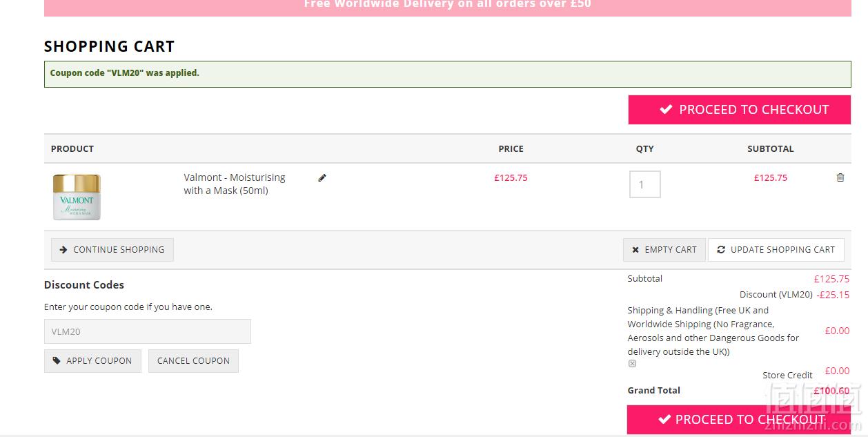Click the Shipping & Handling £0.00 amount
Viewport: 868px width, 437px height.
pos(838,331)
